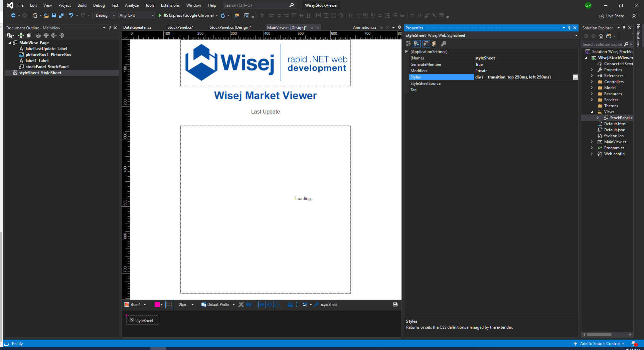Image resolution: width=644 pixels, height=350 pixels.
Task: Click the Navigate Backward arrow in the toolbar
Action: [x=13, y=15]
